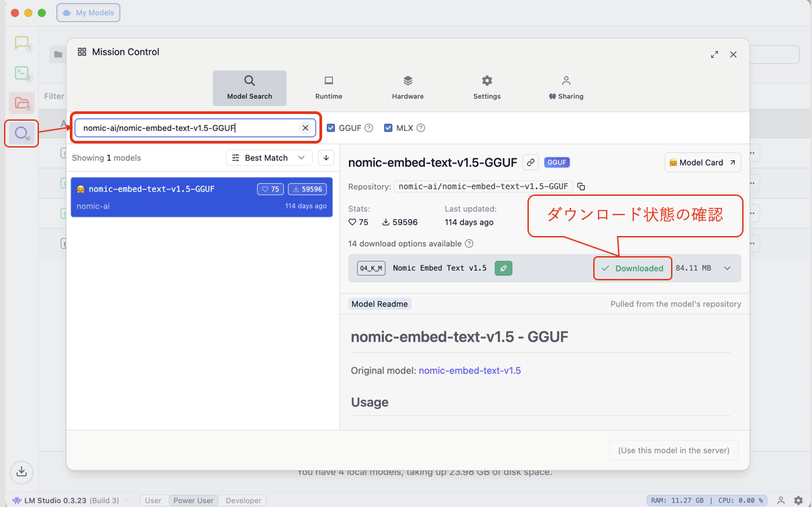Toggle the GGUF checkbox
812x507 pixels.
point(331,128)
